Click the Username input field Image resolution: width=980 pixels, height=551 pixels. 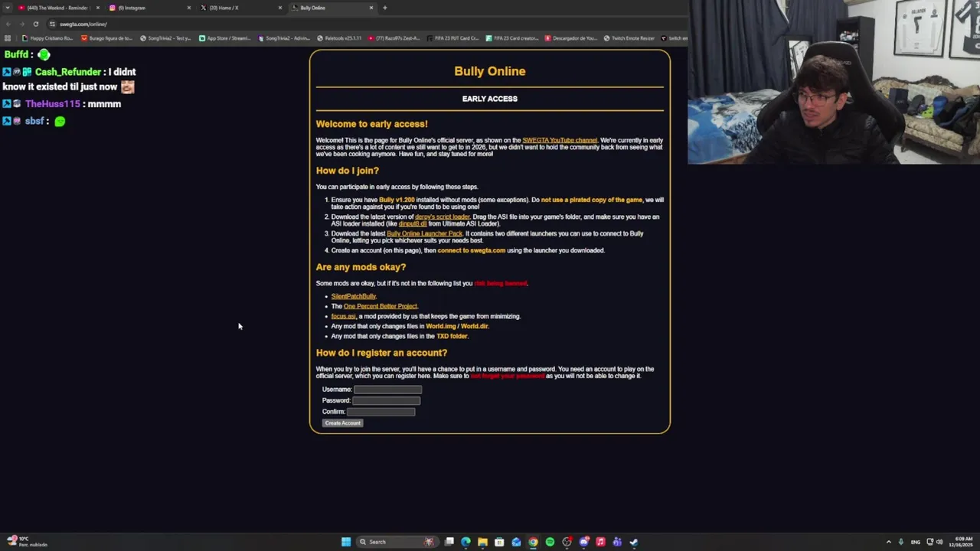(x=387, y=390)
